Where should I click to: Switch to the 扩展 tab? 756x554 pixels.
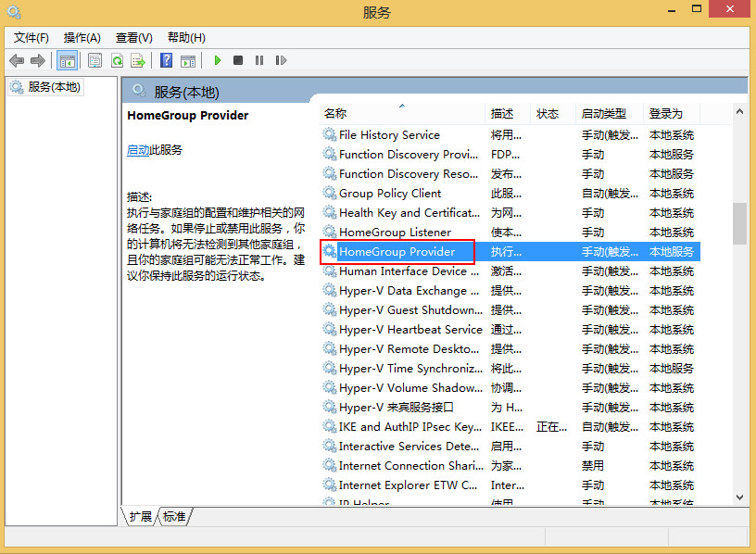point(140,516)
